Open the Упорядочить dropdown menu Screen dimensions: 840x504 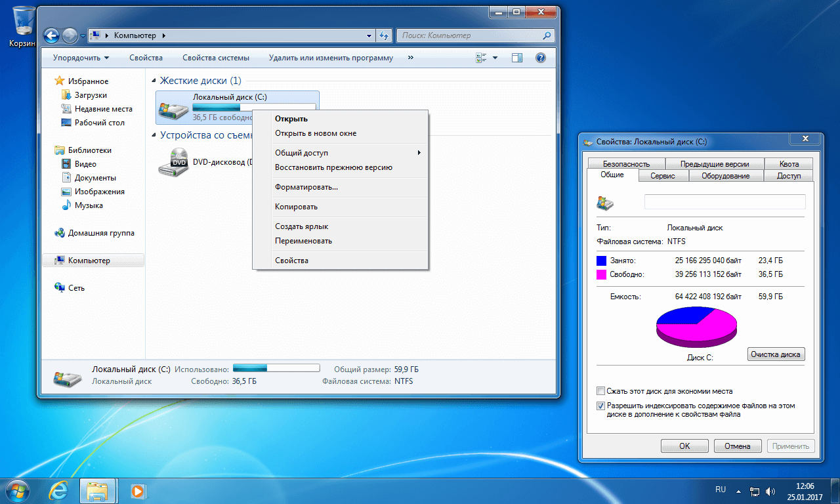pos(81,58)
